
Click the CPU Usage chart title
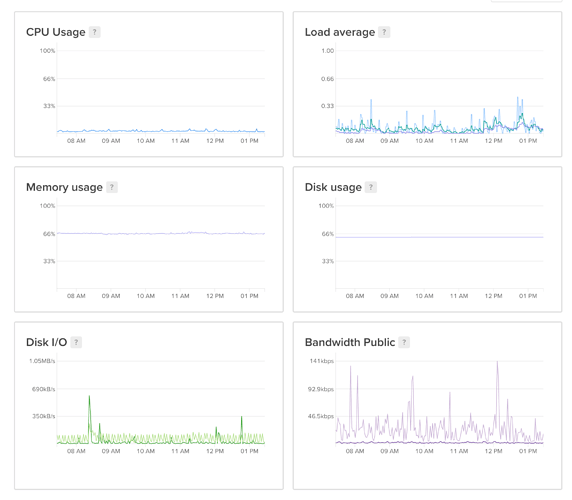point(55,32)
